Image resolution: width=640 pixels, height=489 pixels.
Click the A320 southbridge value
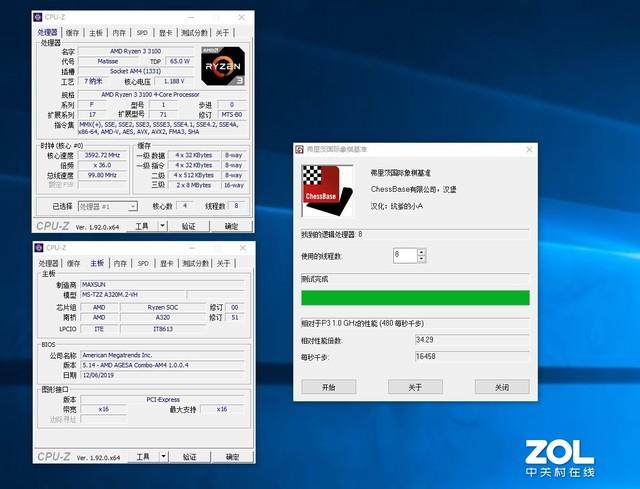click(x=163, y=317)
